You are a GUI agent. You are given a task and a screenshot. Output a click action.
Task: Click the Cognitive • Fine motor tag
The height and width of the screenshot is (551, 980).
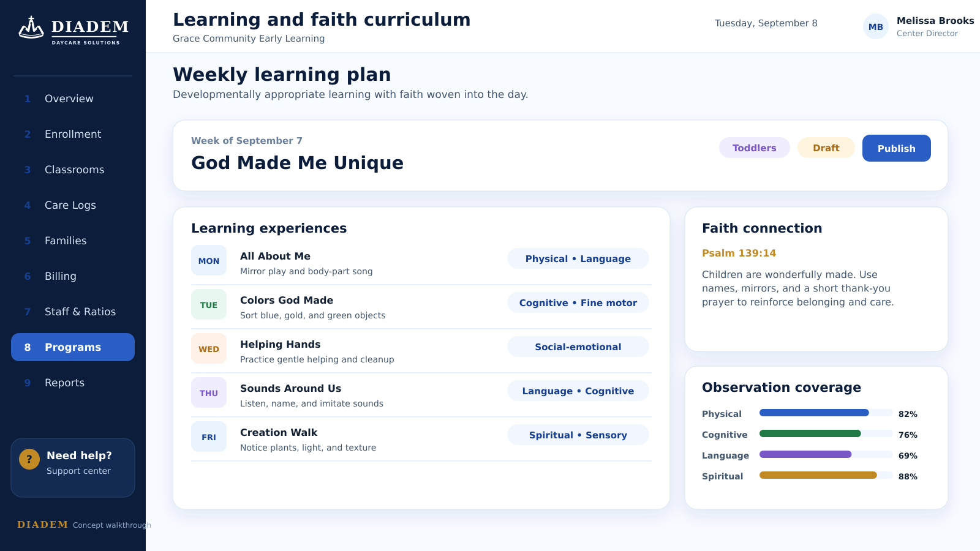click(x=578, y=302)
